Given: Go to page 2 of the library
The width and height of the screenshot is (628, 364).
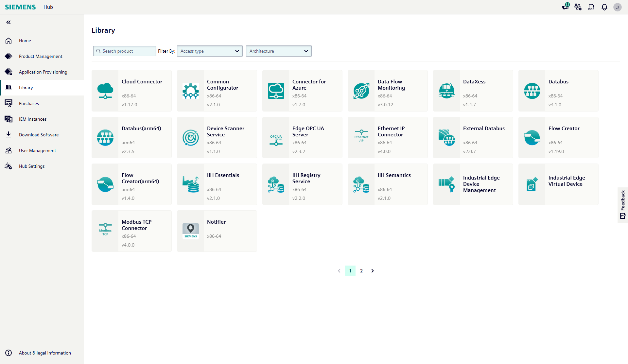Looking at the screenshot, I should 361,271.
